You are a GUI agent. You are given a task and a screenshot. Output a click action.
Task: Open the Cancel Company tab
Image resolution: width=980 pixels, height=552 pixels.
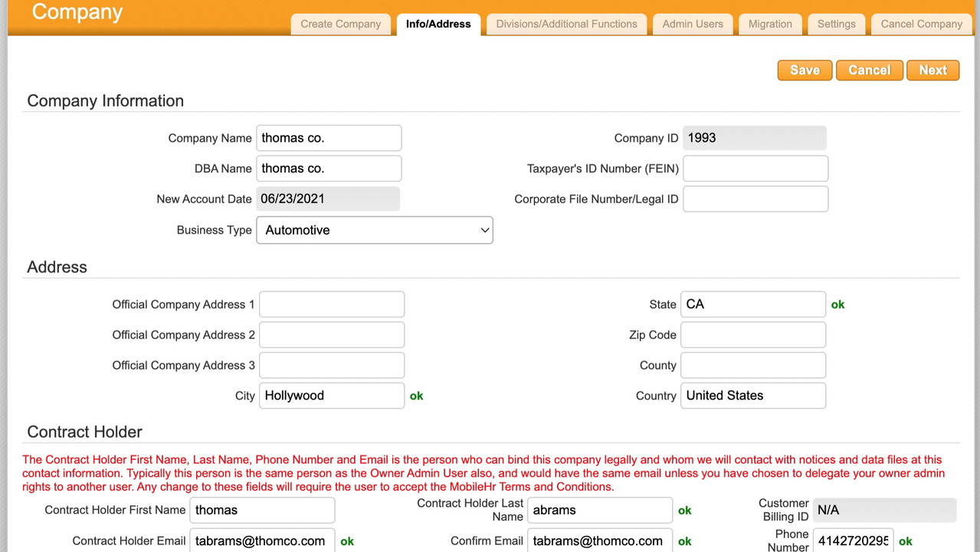[x=921, y=24]
